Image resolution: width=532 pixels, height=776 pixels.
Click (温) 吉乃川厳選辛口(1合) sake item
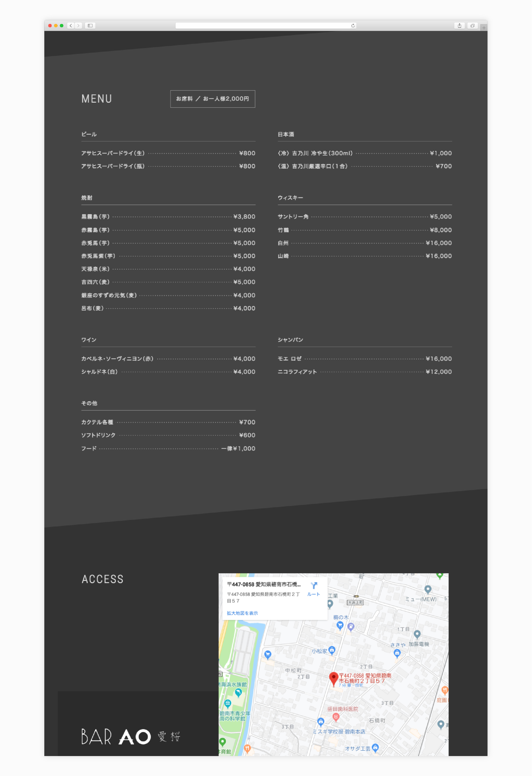pyautogui.click(x=365, y=166)
